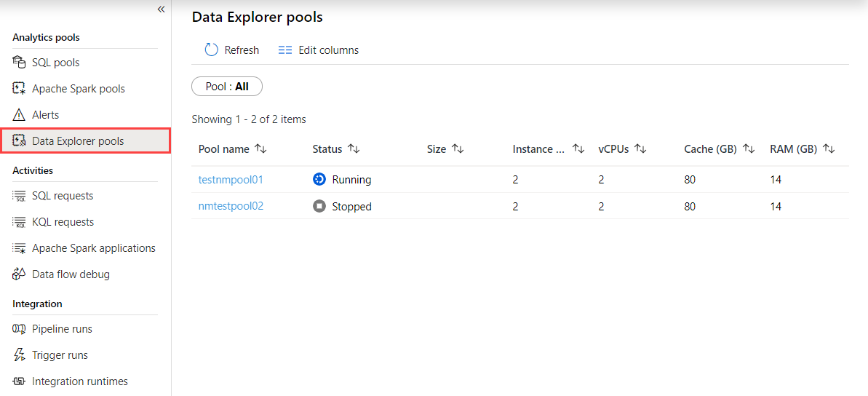The image size is (868, 396).
Task: Click the SQL requests icon
Action: pyautogui.click(x=19, y=196)
